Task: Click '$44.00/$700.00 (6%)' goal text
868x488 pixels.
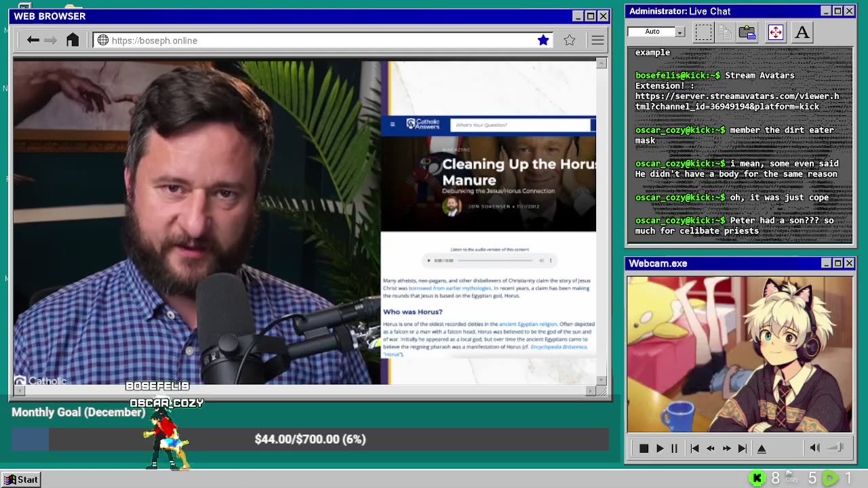Action: click(310, 439)
